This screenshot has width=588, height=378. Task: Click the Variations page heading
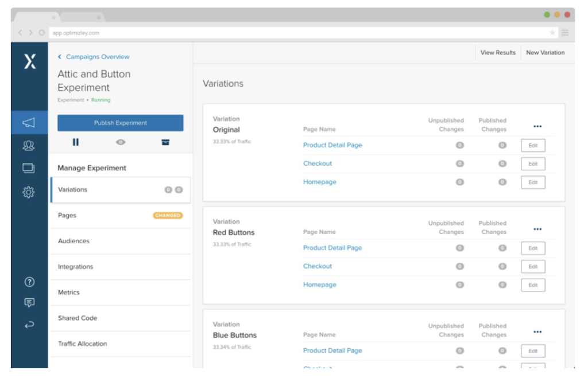tap(223, 84)
